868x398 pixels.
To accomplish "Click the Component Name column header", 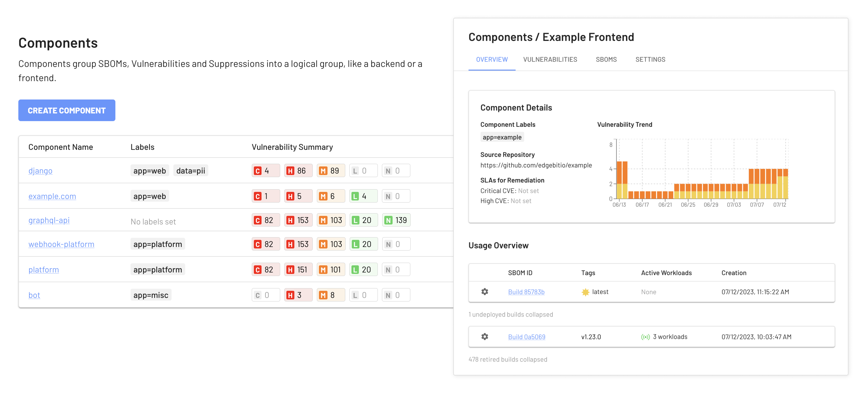I will click(x=61, y=147).
